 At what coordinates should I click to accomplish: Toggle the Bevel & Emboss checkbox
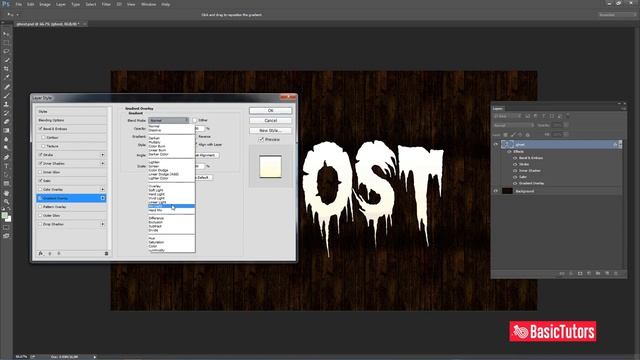click(40, 129)
